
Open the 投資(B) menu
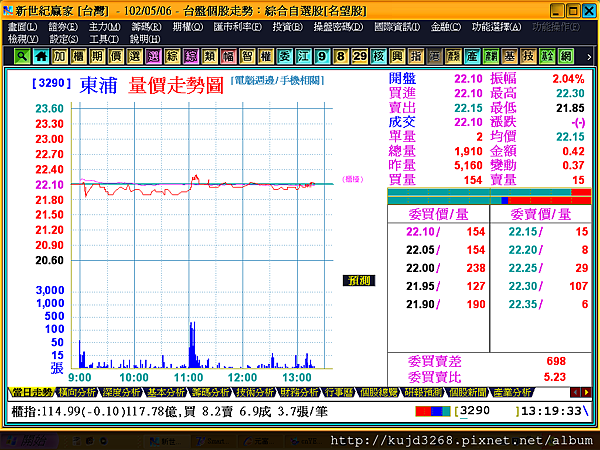coord(287,27)
